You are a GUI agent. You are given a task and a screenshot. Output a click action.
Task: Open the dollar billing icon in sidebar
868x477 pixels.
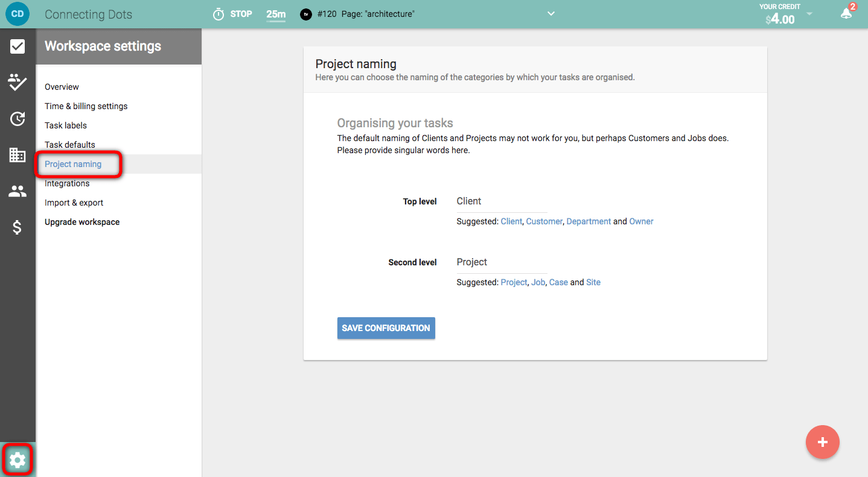click(18, 227)
